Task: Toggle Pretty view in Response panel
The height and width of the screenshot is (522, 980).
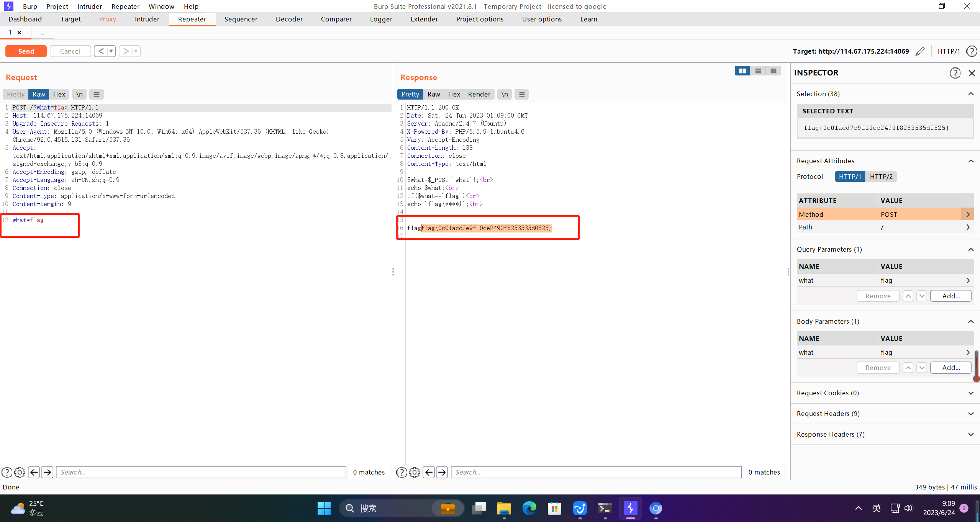Action: (x=410, y=94)
